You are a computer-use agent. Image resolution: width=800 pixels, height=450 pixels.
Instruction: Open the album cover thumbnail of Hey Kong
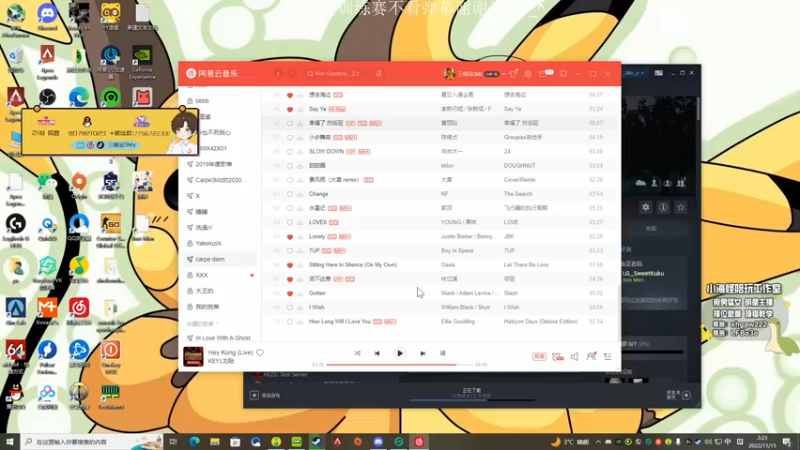click(x=193, y=357)
